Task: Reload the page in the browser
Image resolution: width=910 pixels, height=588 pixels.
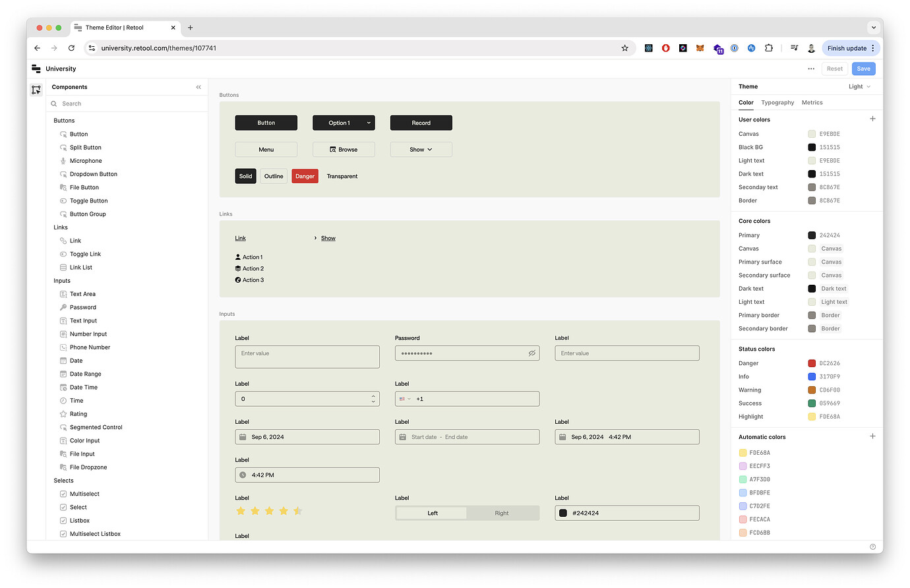Action: pos(71,48)
